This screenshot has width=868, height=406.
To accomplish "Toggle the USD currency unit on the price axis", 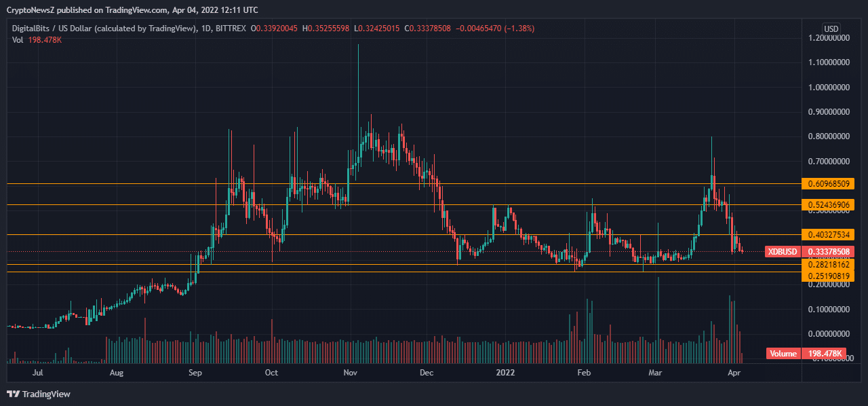I will (x=830, y=29).
